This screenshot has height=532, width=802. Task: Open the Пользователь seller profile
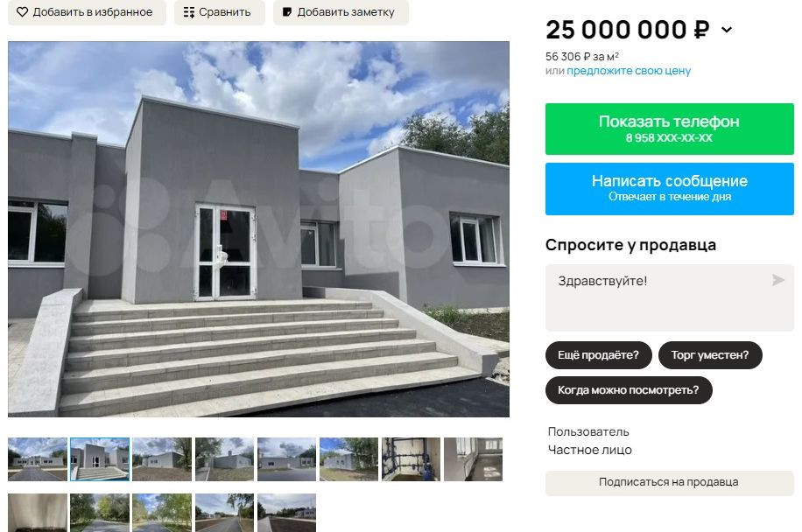point(588,432)
